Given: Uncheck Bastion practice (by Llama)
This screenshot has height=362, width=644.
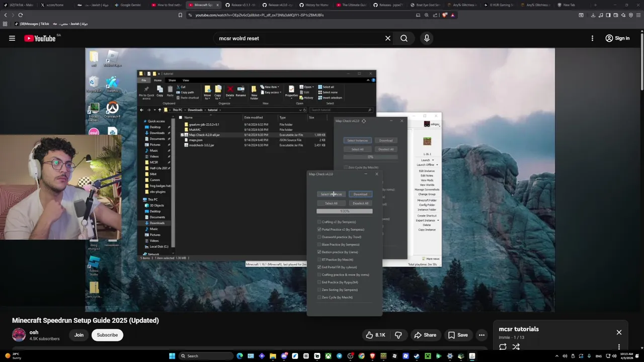Looking at the screenshot, I should pyautogui.click(x=319, y=252).
